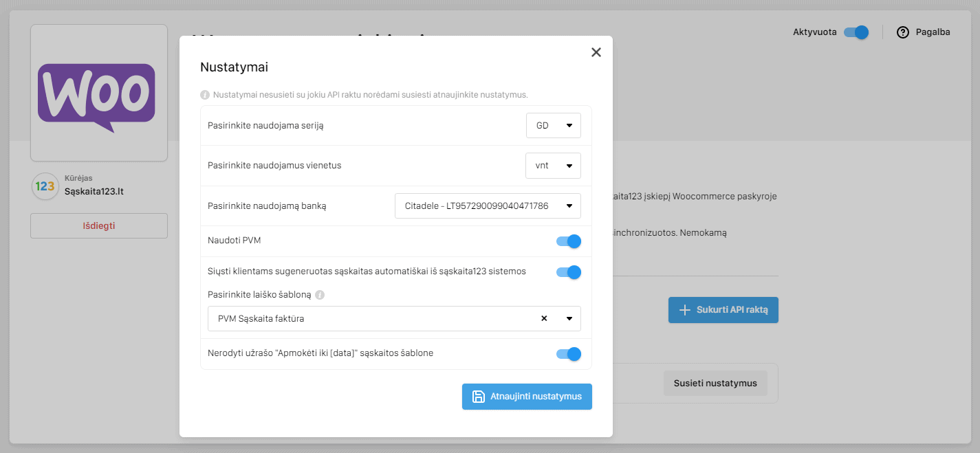The height and width of the screenshot is (453, 980).
Task: Click info icon next to laiško šabloną label
Action: [x=320, y=295]
